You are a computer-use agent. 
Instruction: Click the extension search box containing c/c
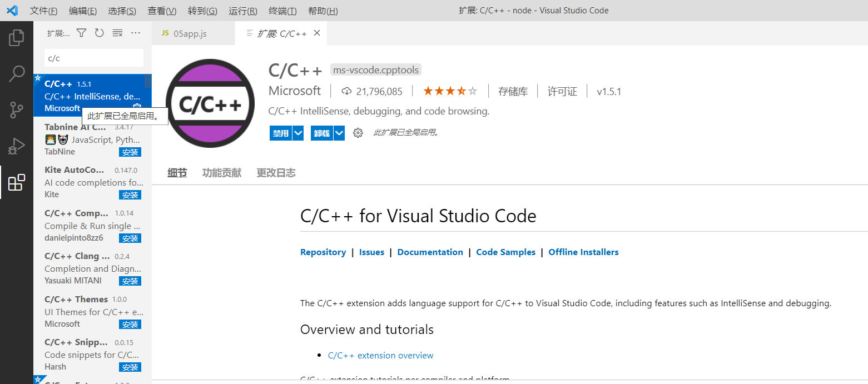click(94, 58)
